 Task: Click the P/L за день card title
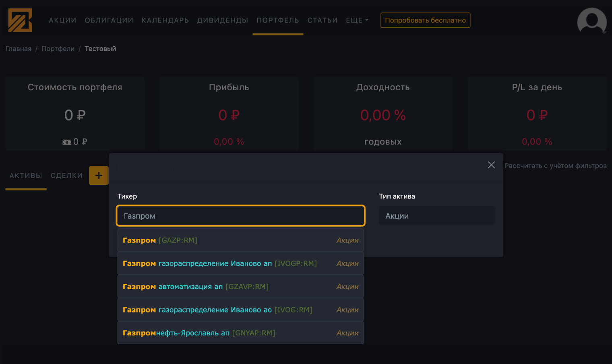tap(537, 87)
